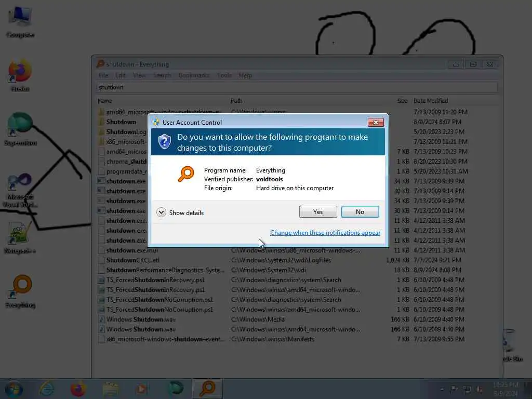
Task: Select the 'Shutdown' folder result
Action: pyautogui.click(x=121, y=122)
